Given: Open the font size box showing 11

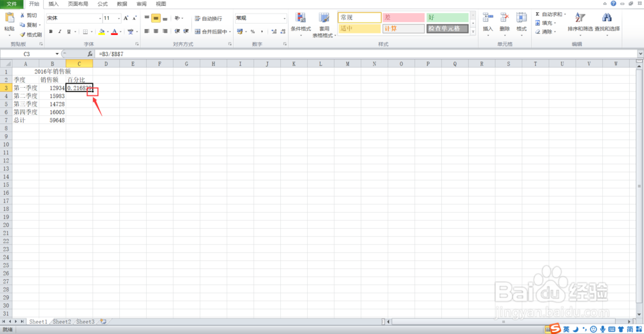Looking at the screenshot, I should coord(111,19).
